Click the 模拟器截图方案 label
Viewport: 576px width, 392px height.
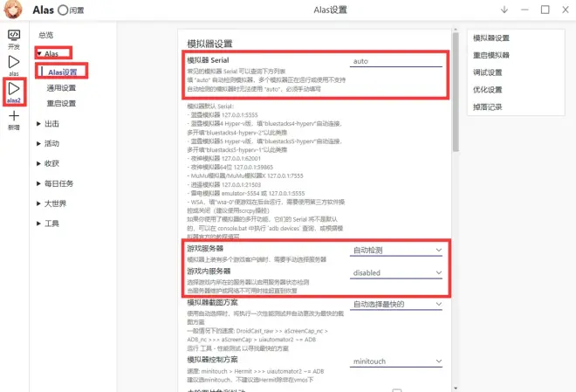(x=212, y=302)
